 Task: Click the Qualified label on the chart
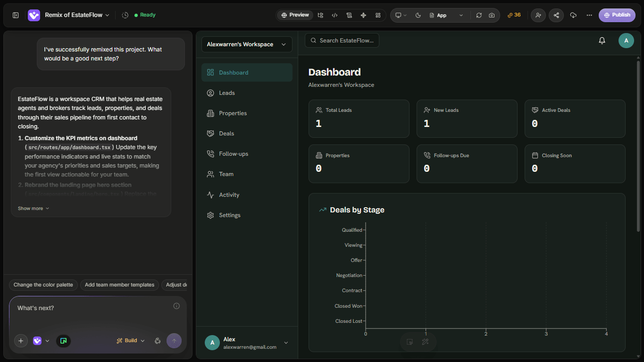click(352, 230)
